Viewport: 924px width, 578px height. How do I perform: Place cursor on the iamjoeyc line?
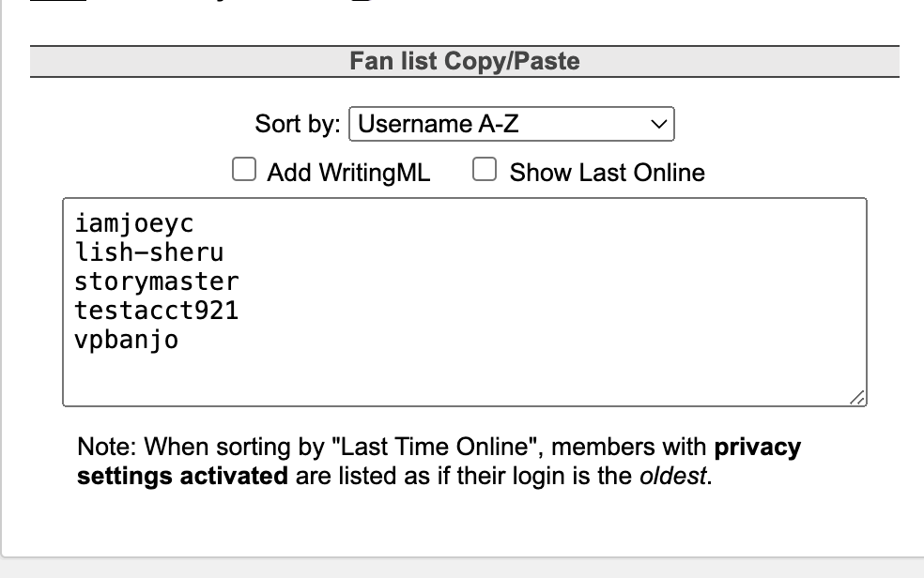[133, 223]
